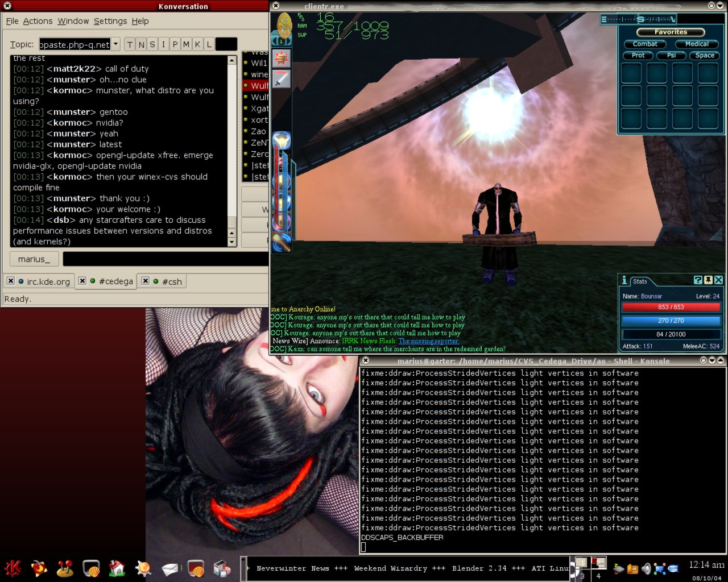Screen dimensions: 728x582
Task: Close the Stats panel with the X icon
Action: [718, 280]
